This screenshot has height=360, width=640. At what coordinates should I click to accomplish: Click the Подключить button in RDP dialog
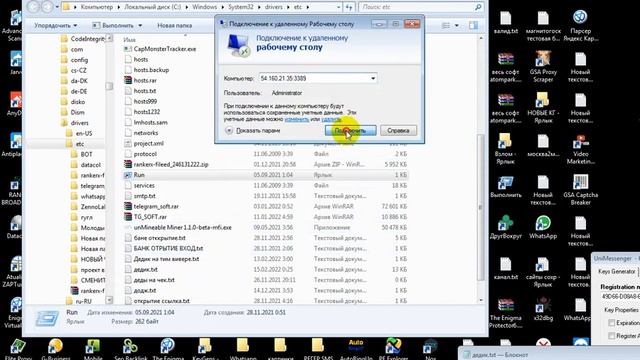click(351, 131)
